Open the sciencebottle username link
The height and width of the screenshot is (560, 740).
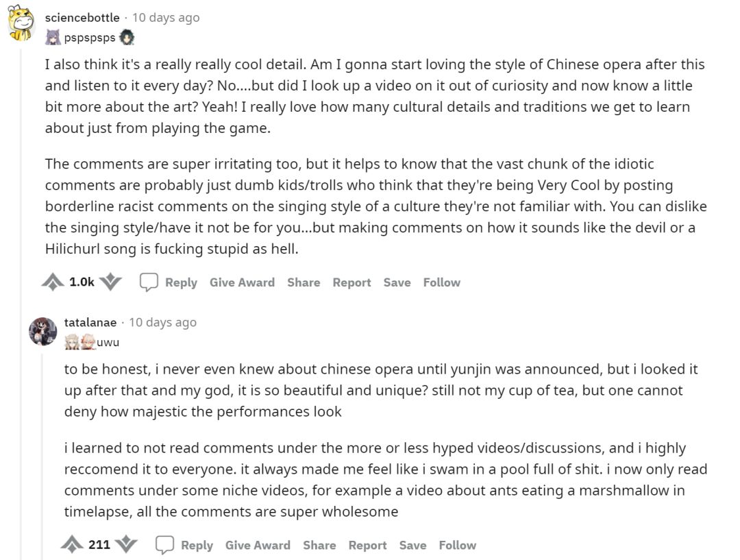pyautogui.click(x=82, y=18)
